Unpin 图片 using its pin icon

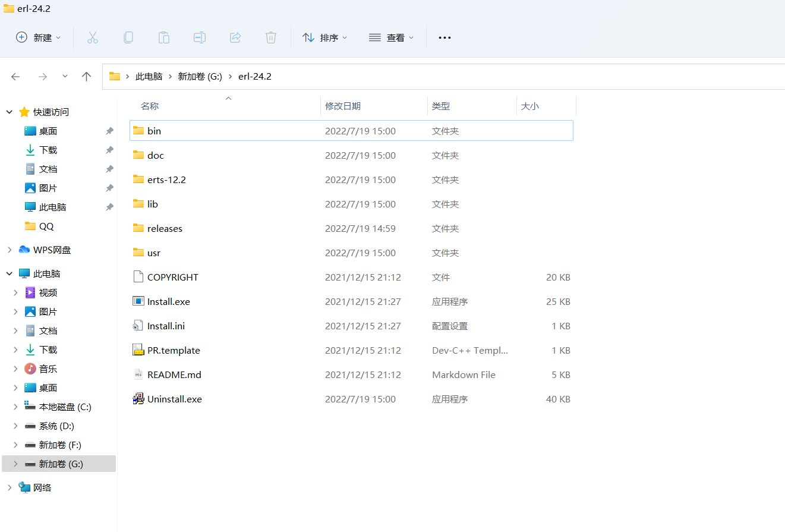(109, 188)
